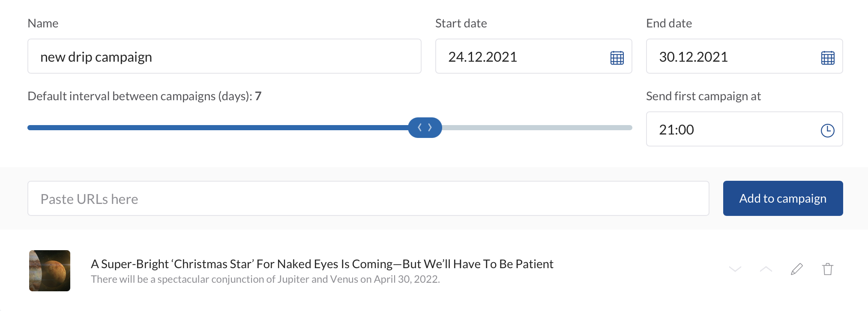The height and width of the screenshot is (311, 868).
Task: Click the unfilled gray part of interval slider
Action: (x=536, y=128)
